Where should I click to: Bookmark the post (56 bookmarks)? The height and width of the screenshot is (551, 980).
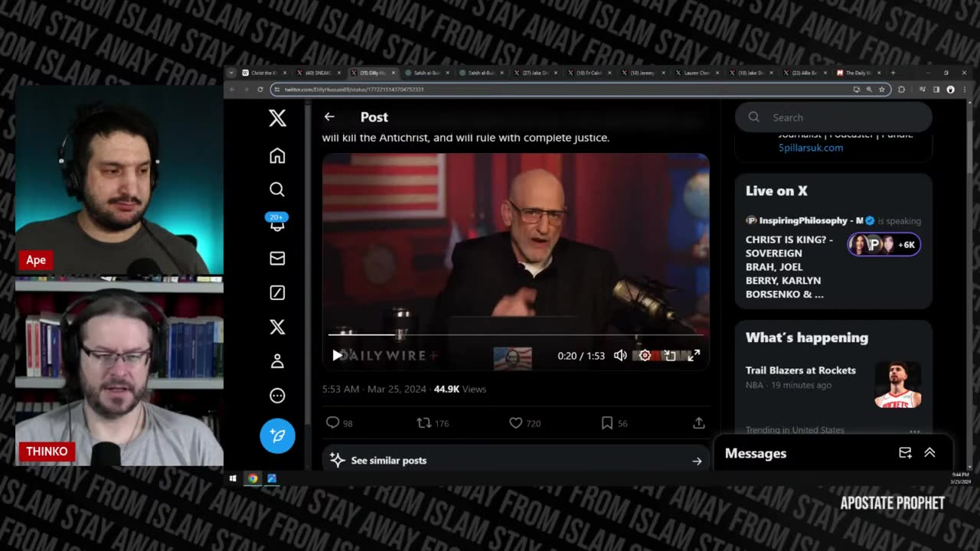613,422
